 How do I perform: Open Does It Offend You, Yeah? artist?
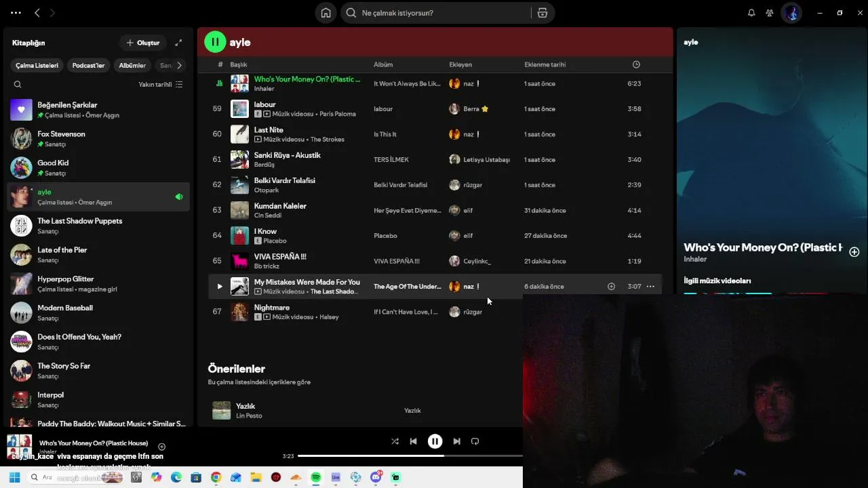(x=98, y=342)
